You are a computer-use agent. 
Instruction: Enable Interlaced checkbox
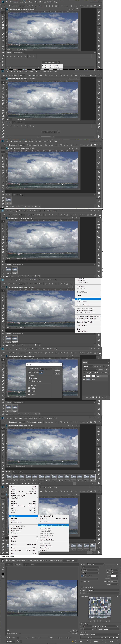tap(82, 582)
